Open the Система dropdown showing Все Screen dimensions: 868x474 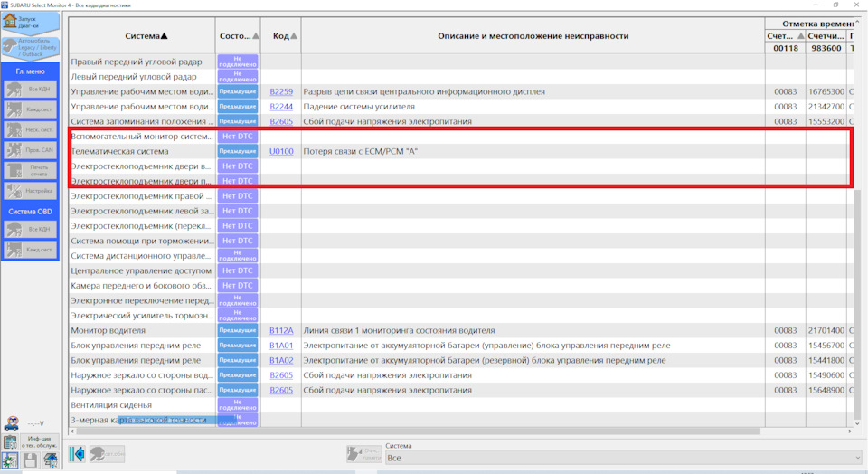(624, 458)
